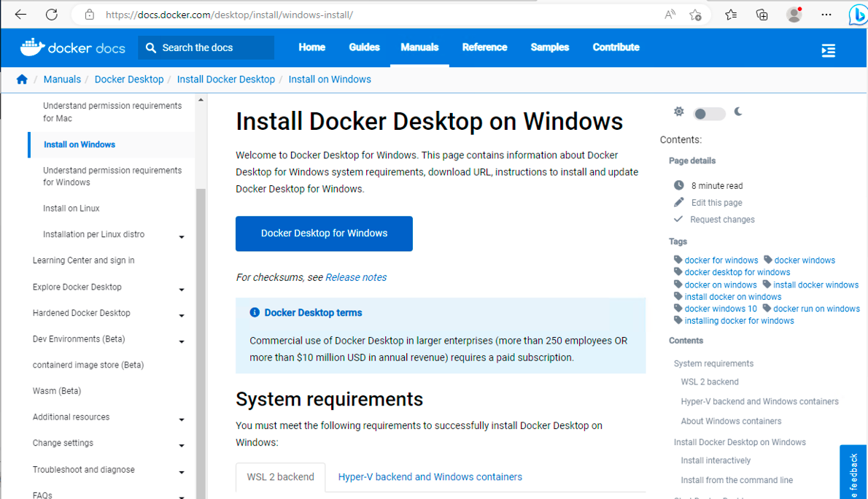Click Install Docker Desktop breadcrumb link

pos(226,80)
